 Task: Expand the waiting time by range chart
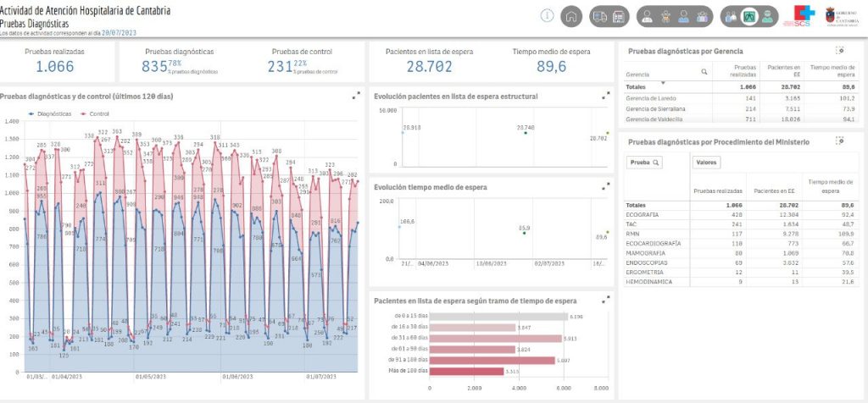(x=606, y=299)
